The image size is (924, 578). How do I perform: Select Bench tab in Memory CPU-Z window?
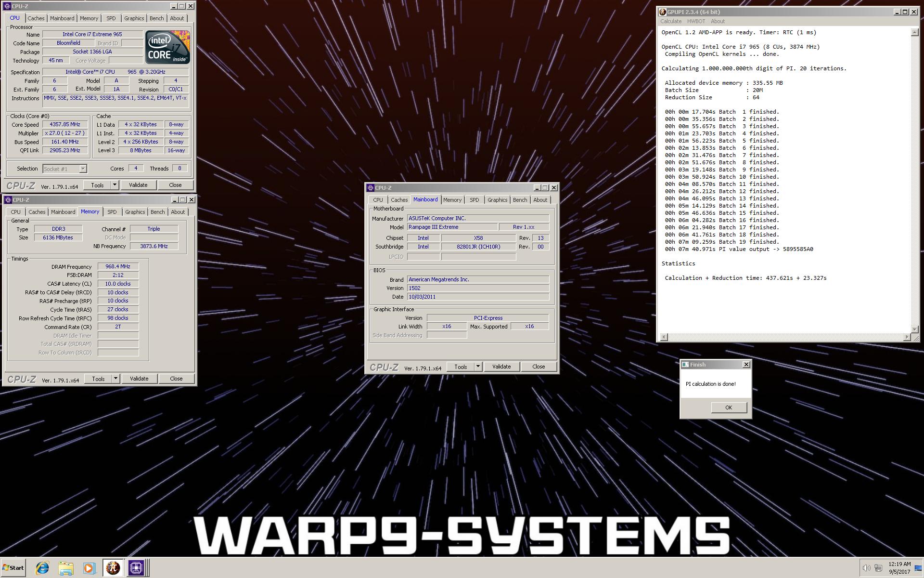pos(157,212)
